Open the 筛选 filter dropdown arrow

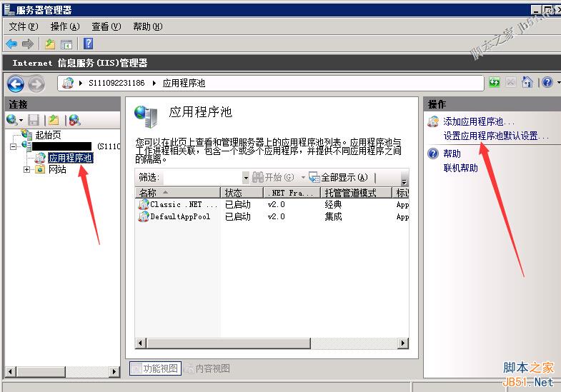[x=246, y=178]
